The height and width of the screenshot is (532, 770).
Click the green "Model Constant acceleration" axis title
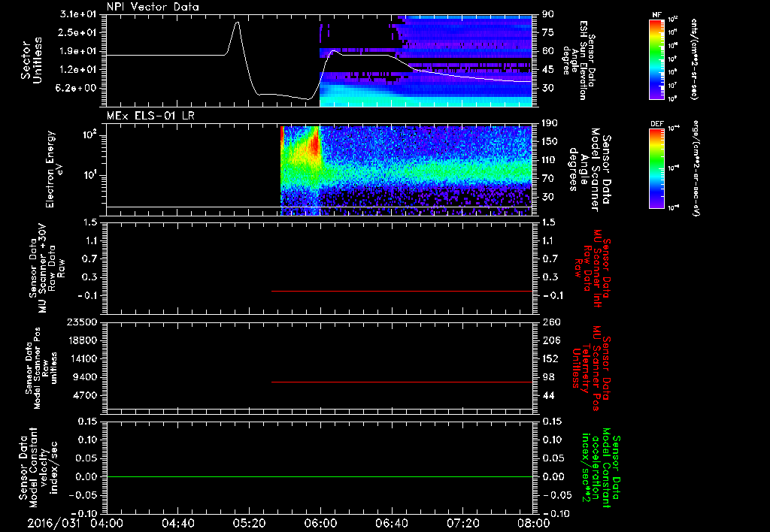[x=600, y=469]
